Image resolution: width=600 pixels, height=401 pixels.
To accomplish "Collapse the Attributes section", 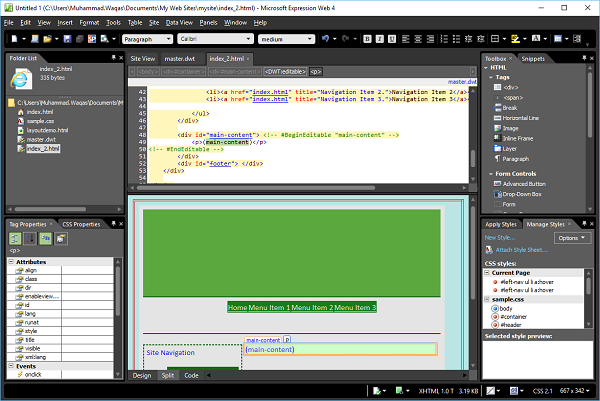I will [12, 262].
